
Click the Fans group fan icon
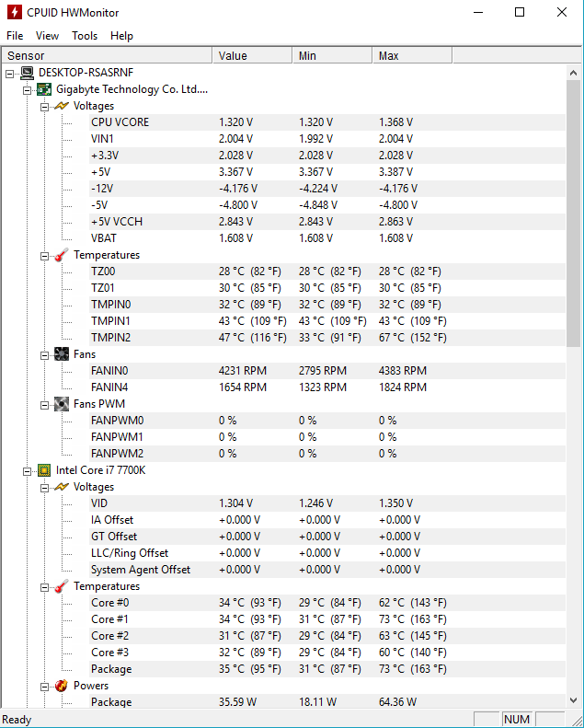point(62,354)
